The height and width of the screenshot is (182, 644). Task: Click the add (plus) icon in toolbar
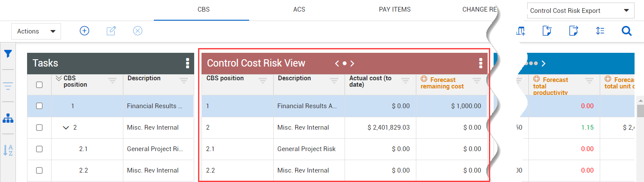point(85,31)
